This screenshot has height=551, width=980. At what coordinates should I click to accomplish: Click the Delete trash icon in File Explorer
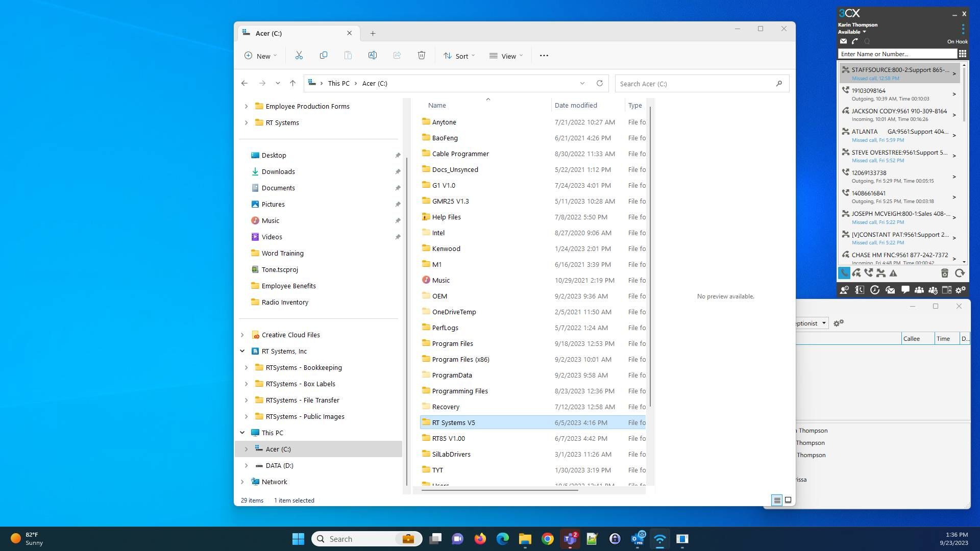422,56
